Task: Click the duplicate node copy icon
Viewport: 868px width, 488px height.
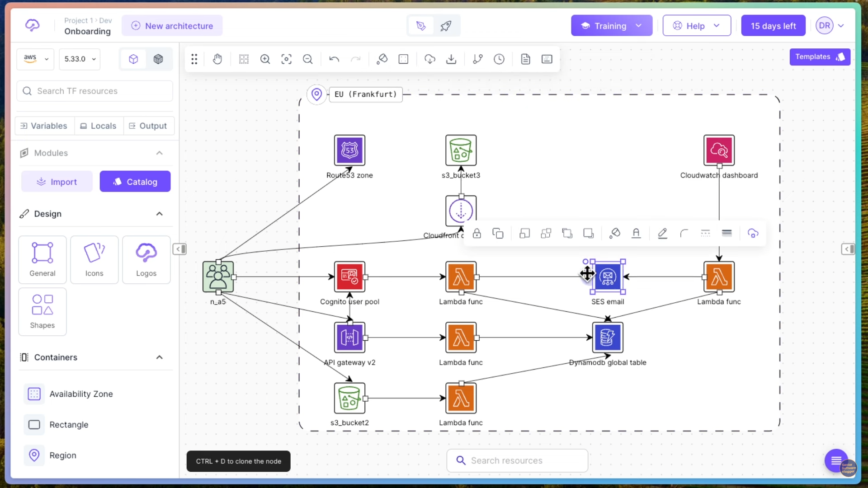Action: [x=498, y=233]
